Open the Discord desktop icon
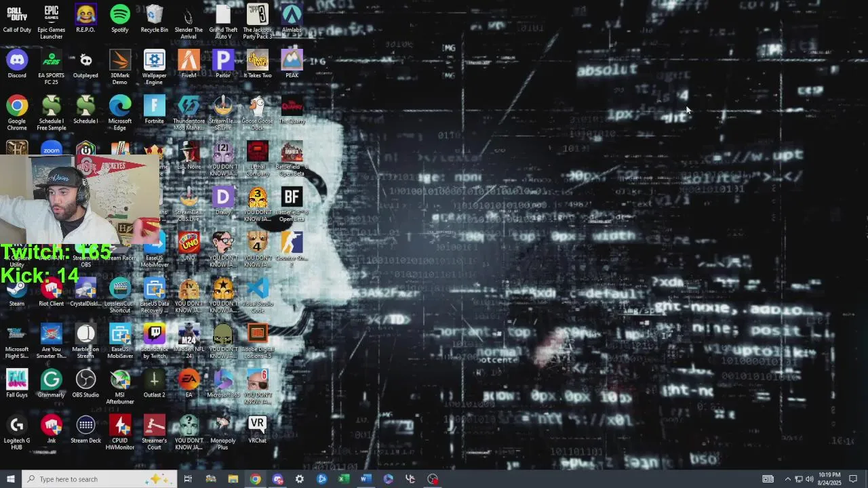This screenshot has height=488, width=868. click(17, 64)
